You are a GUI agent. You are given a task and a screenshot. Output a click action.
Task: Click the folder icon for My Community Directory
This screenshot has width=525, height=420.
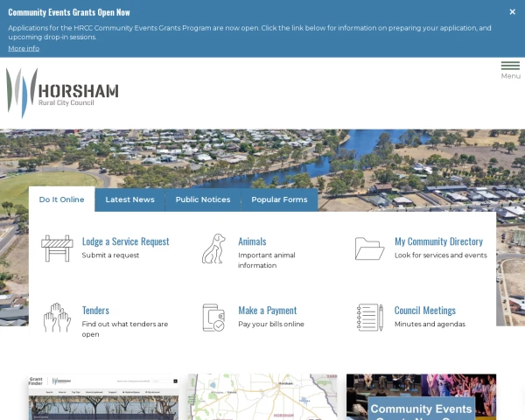(369, 248)
